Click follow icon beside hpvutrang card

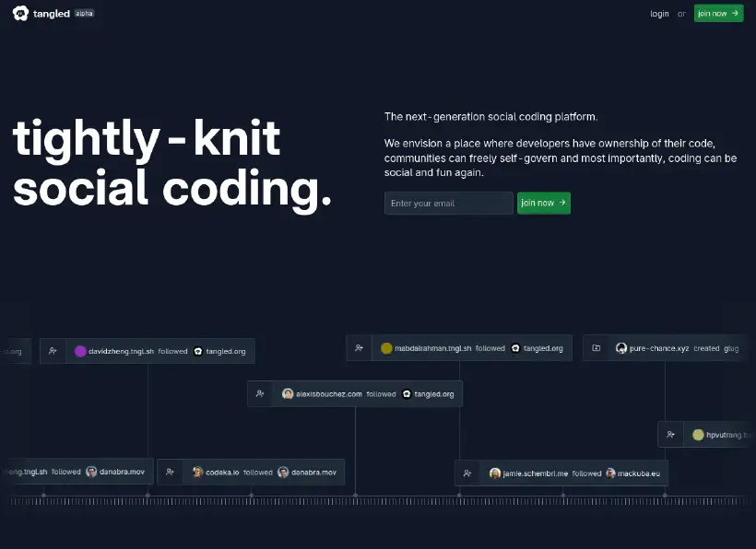pyautogui.click(x=670, y=435)
